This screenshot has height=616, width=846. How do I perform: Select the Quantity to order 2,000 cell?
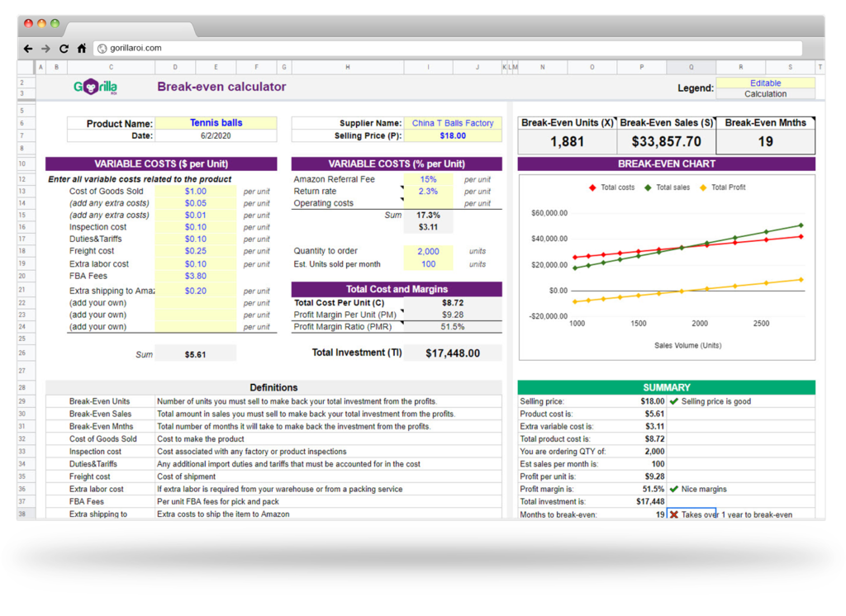point(429,251)
